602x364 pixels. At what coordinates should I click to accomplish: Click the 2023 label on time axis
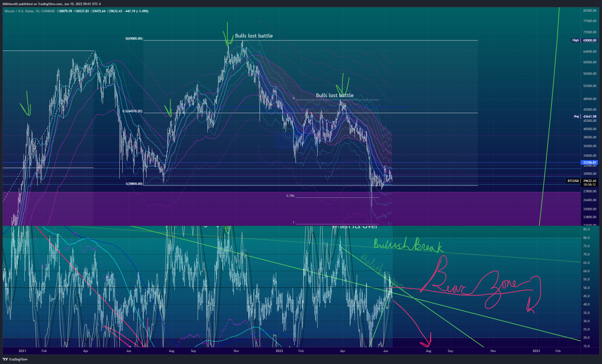(536, 351)
